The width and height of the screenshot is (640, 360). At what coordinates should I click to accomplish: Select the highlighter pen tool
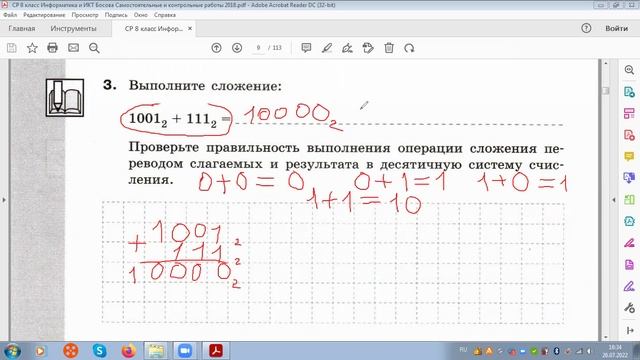(327, 48)
